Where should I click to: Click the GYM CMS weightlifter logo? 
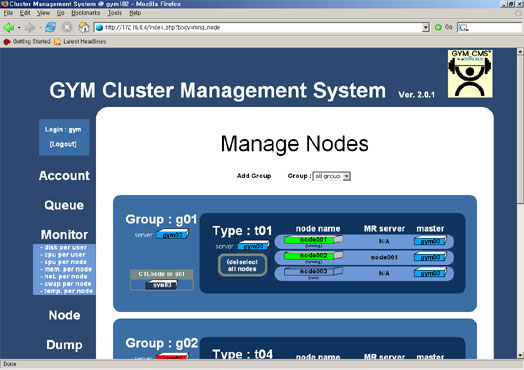point(470,74)
